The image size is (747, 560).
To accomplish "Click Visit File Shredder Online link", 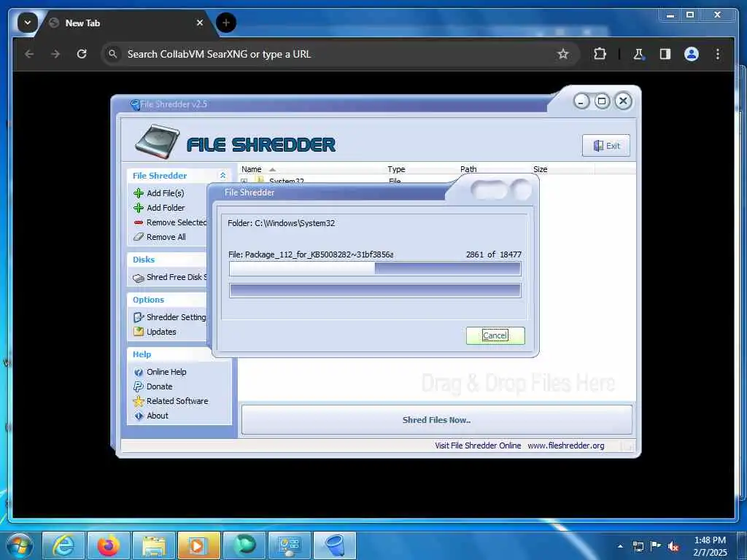I will (478, 446).
